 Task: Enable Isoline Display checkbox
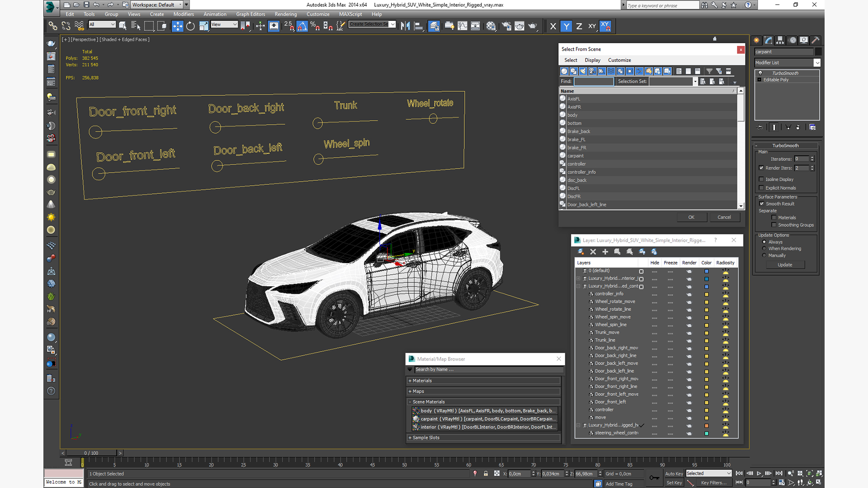762,179
